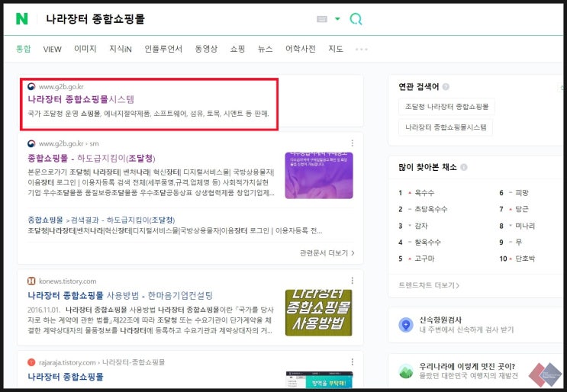Show more tabs via the ellipsis
The width and height of the screenshot is (567, 392).
pos(361,49)
